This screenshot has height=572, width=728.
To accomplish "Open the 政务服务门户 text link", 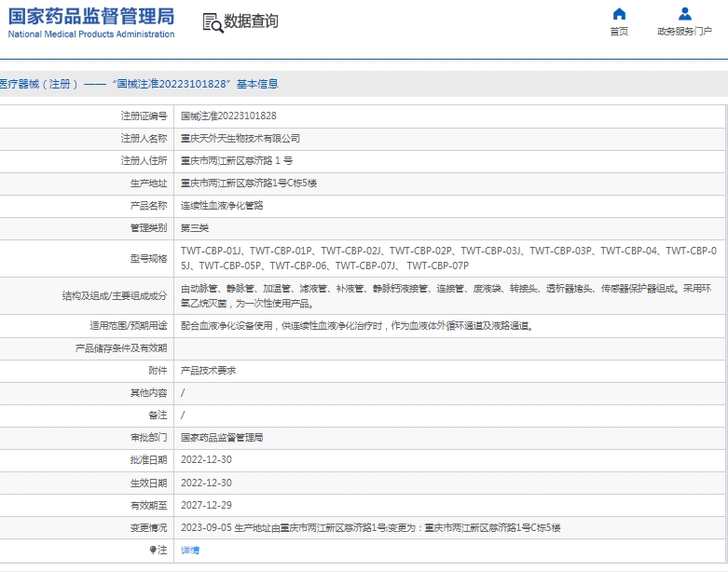I will 684,31.
